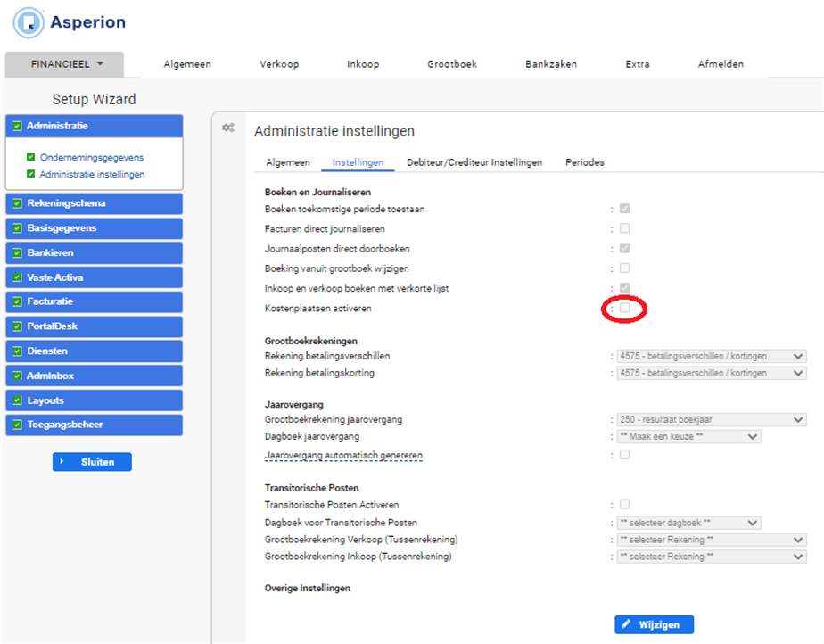Select the Instellingen tab
The image size is (824, 644).
click(358, 162)
